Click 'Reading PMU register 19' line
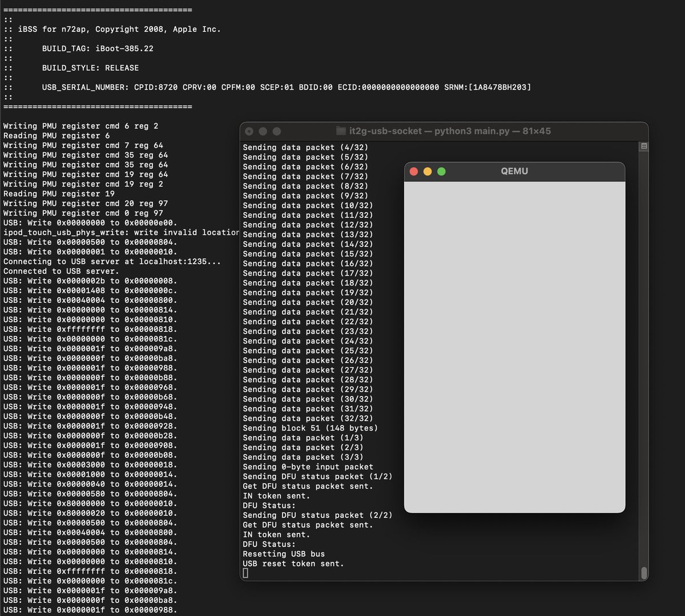Screen dimensions: 685x616 [x=59, y=194]
